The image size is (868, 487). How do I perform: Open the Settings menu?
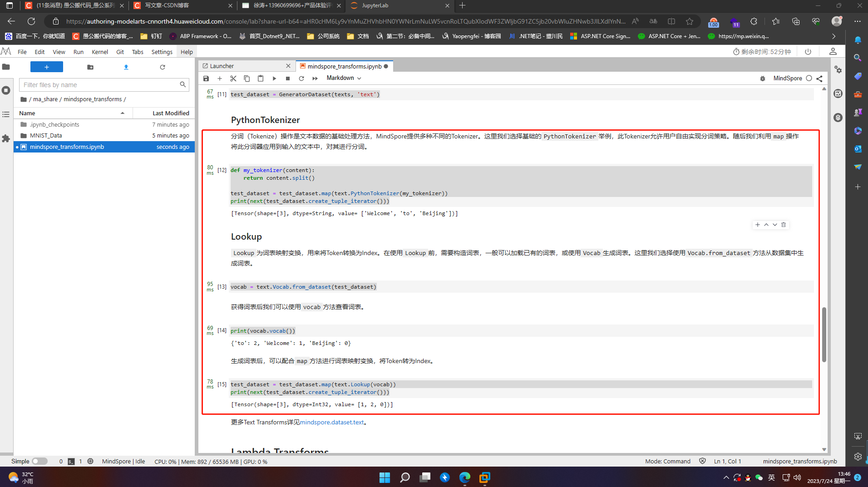(162, 52)
